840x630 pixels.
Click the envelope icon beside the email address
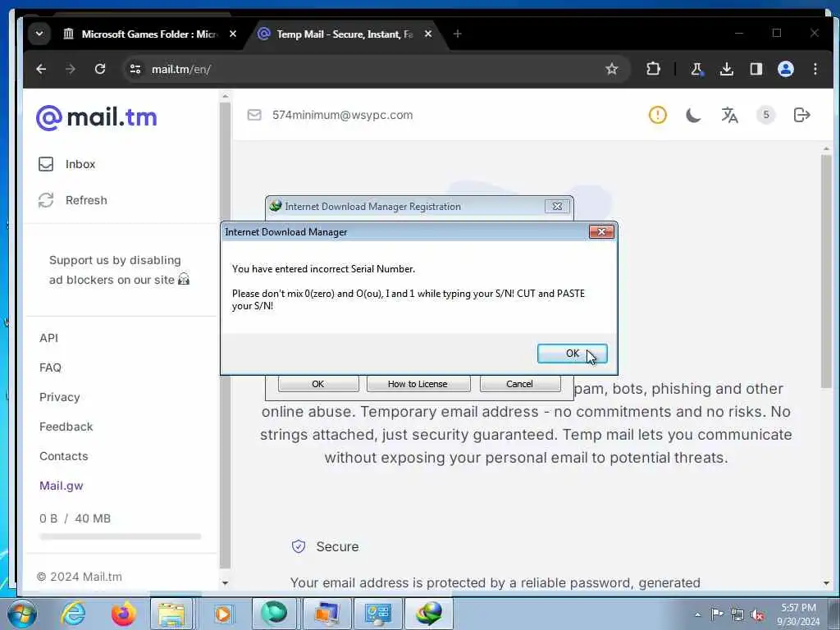pyautogui.click(x=254, y=115)
